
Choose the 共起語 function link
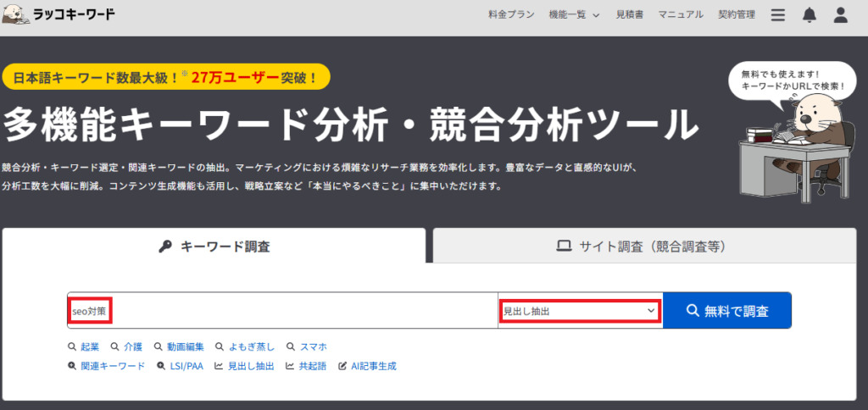[306, 366]
